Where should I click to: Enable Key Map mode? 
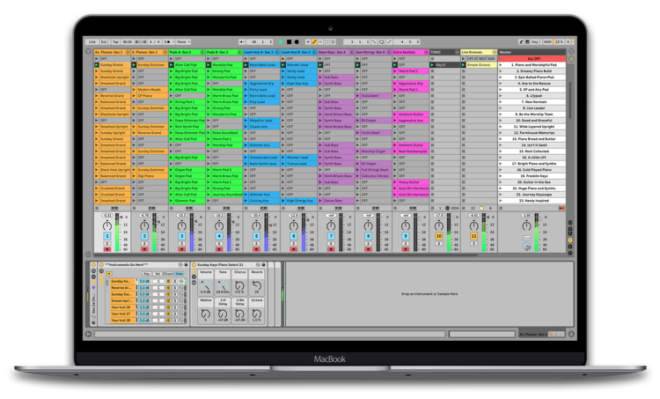click(535, 42)
